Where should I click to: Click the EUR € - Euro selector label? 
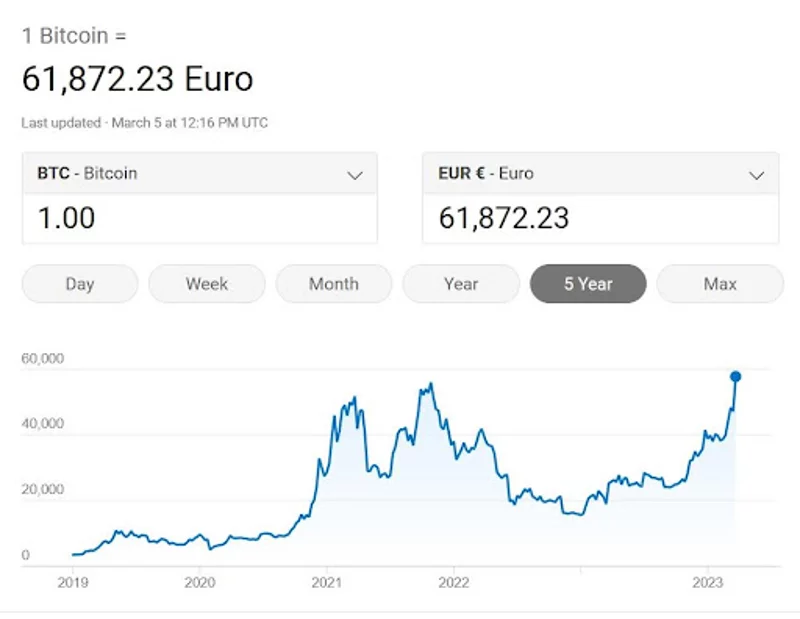point(486,173)
